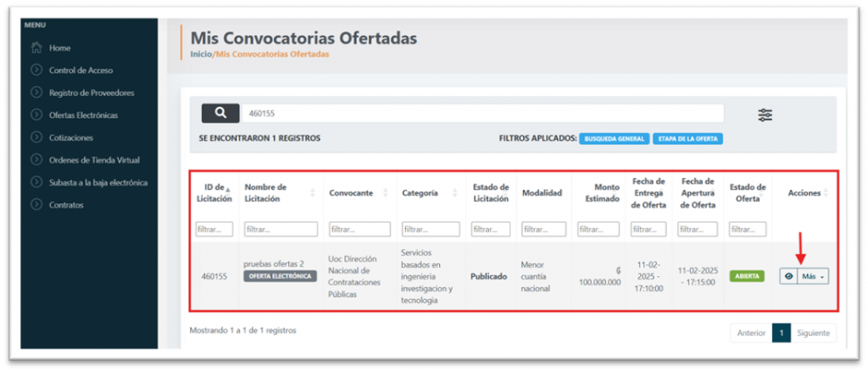Click the magnifying glass search button
This screenshot has height=372, width=868.
click(220, 114)
